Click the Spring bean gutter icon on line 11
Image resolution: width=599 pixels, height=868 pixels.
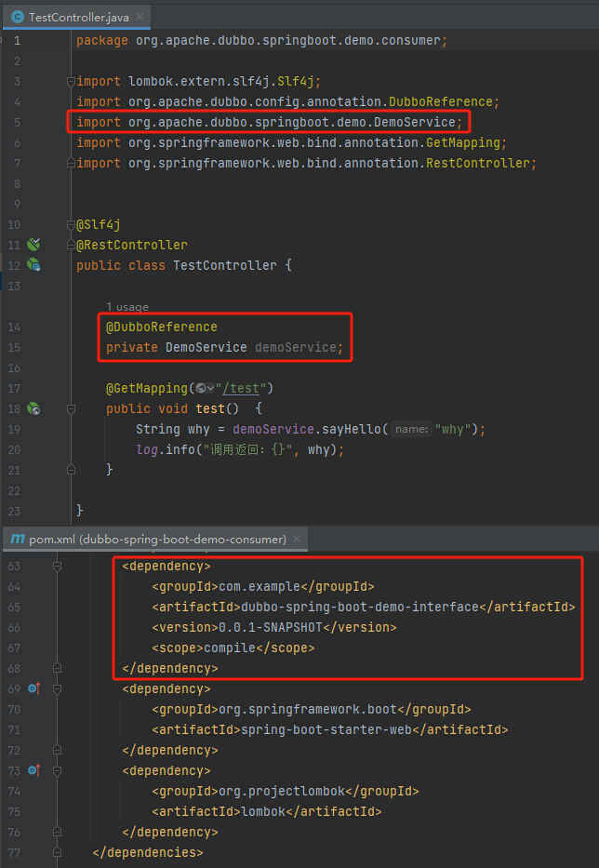[33, 245]
